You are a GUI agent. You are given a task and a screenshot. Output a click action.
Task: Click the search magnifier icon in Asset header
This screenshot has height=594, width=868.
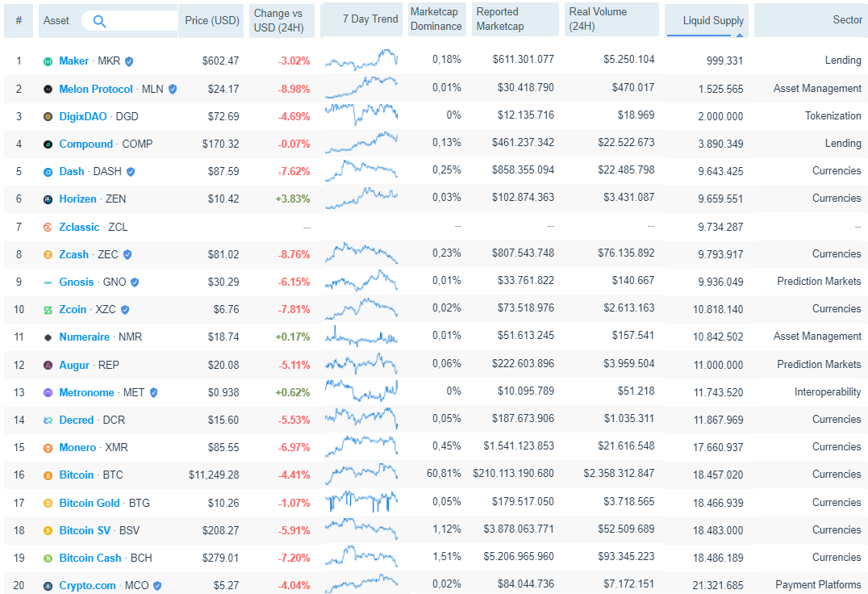(99, 21)
